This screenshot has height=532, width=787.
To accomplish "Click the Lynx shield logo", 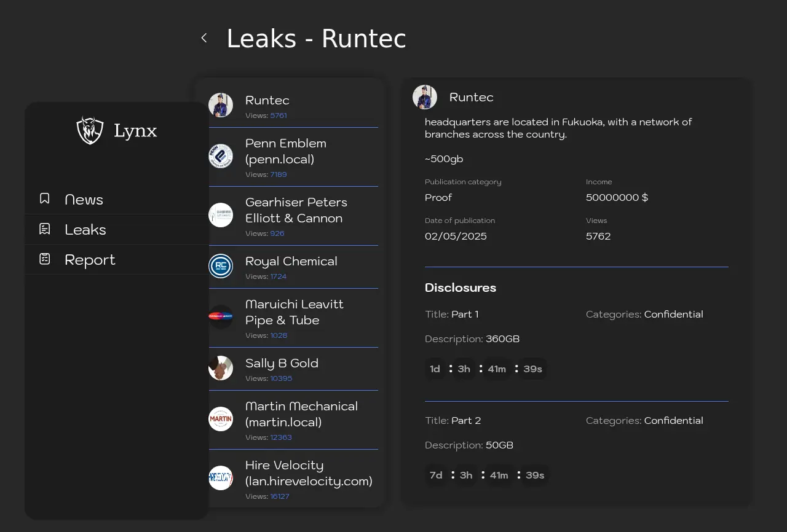I will [x=90, y=130].
